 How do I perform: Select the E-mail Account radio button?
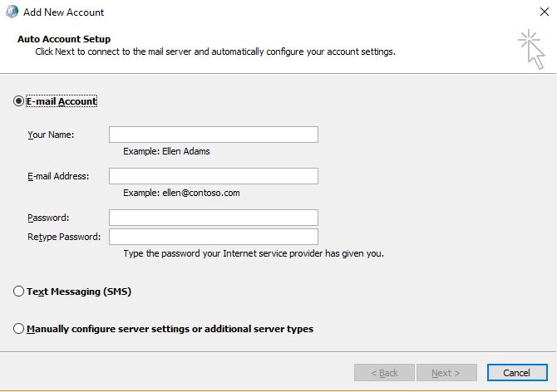19,101
